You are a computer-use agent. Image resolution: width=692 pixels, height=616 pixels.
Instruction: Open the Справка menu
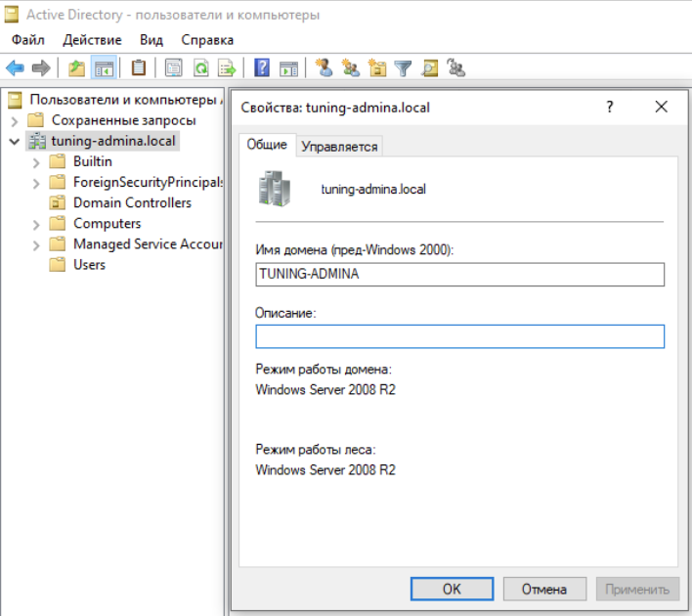point(207,40)
